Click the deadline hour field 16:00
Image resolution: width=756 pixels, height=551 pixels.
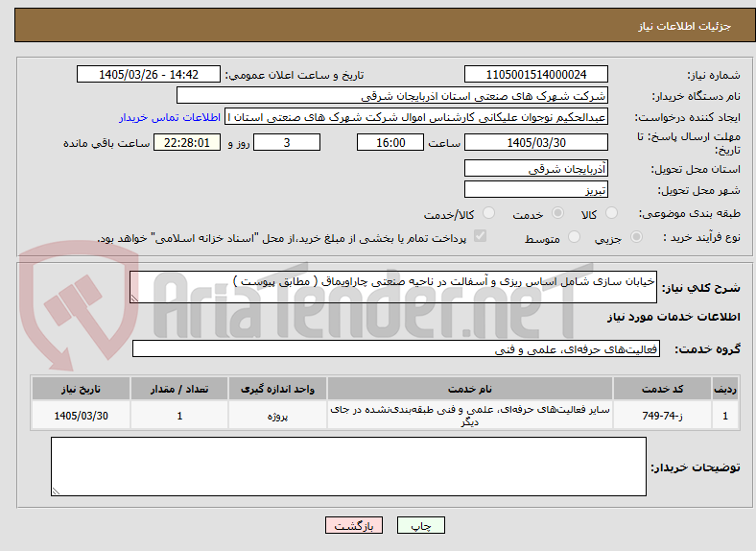390,142
